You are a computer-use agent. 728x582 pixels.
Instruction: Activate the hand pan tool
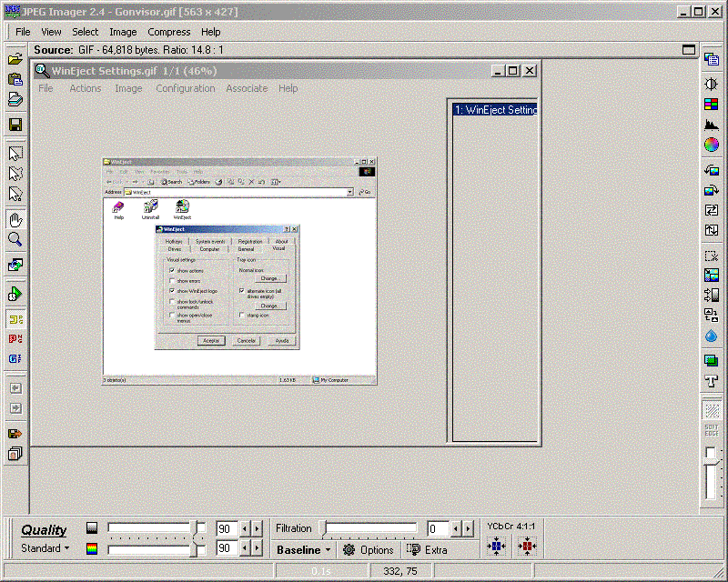tap(15, 219)
